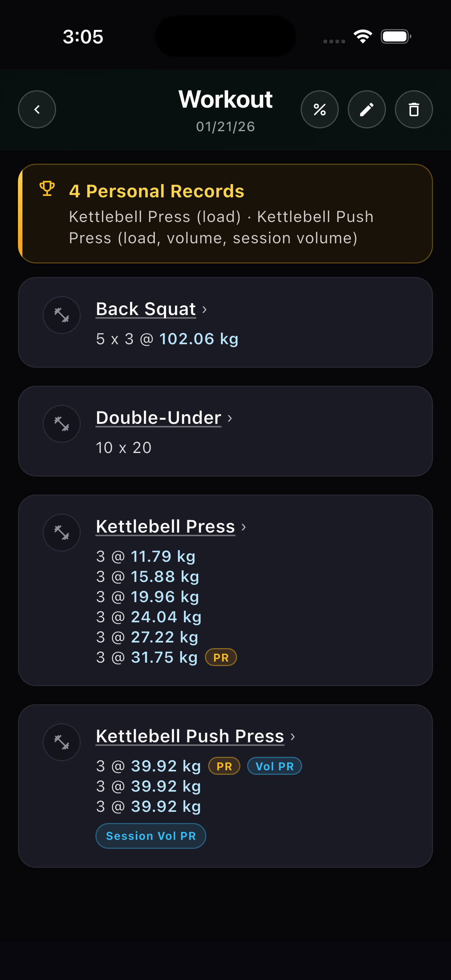Image resolution: width=451 pixels, height=980 pixels.
Task: Tap the trophy icon in records banner
Action: click(47, 189)
